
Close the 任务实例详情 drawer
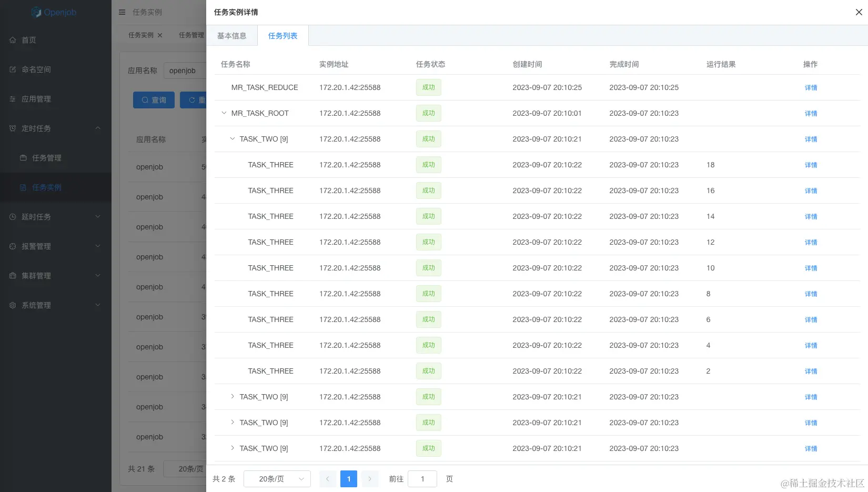pyautogui.click(x=859, y=12)
